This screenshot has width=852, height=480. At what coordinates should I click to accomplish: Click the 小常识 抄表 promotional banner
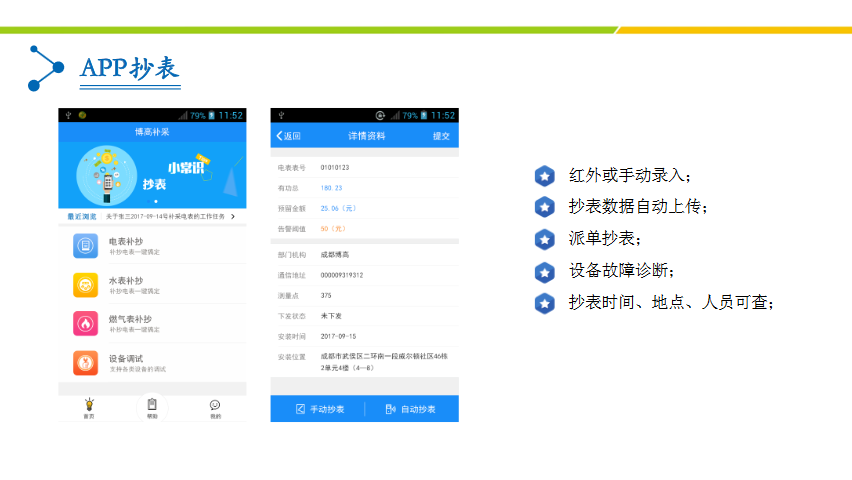click(x=152, y=175)
